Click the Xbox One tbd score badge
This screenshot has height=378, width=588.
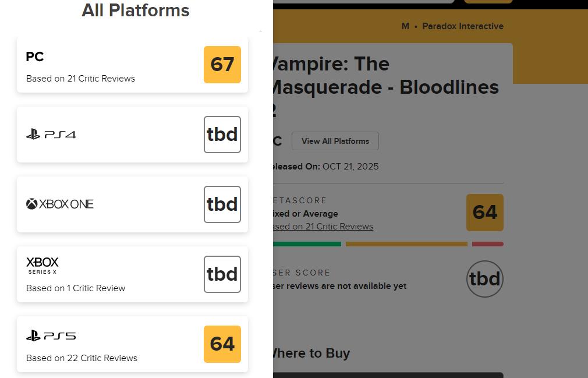tap(222, 204)
